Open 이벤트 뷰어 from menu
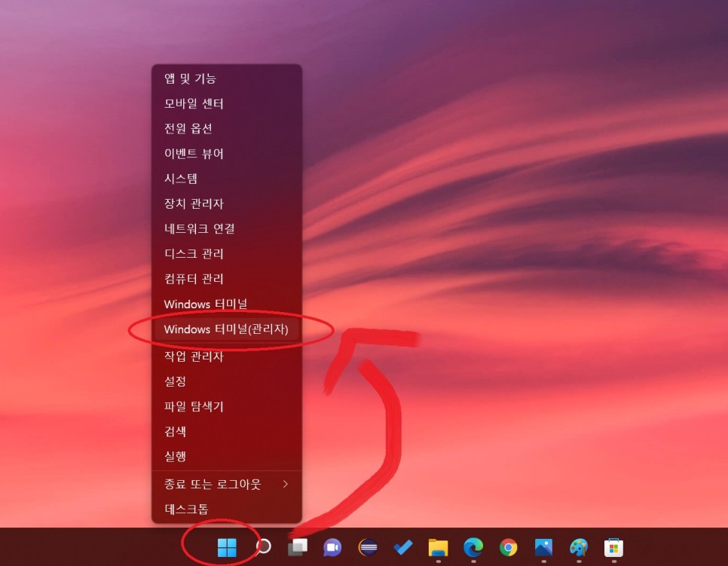728x566 pixels. [x=227, y=154]
